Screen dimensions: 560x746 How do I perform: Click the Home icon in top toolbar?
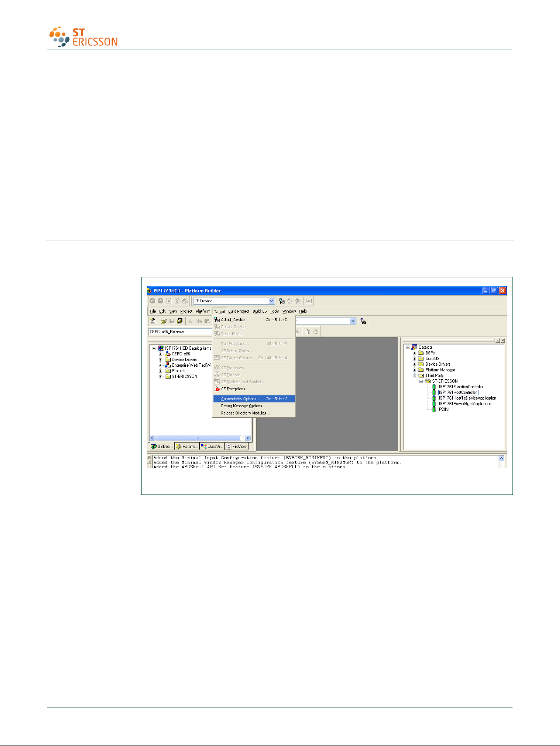[185, 301]
